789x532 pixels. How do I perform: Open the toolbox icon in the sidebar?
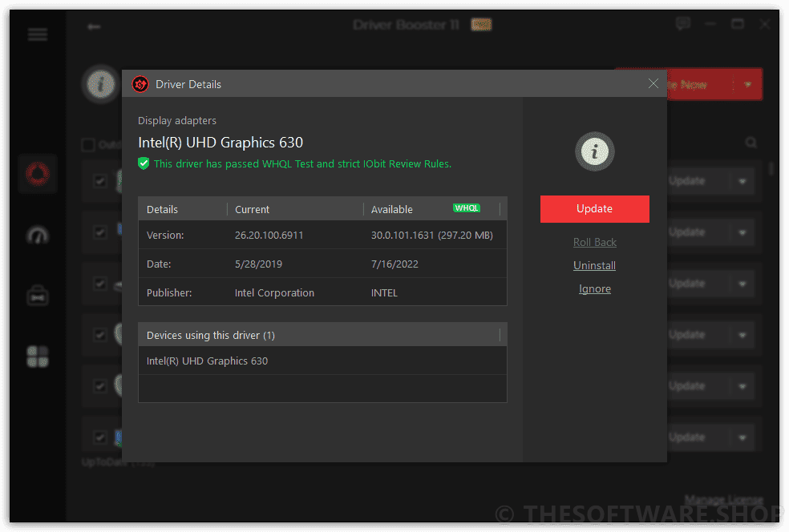tap(38, 296)
